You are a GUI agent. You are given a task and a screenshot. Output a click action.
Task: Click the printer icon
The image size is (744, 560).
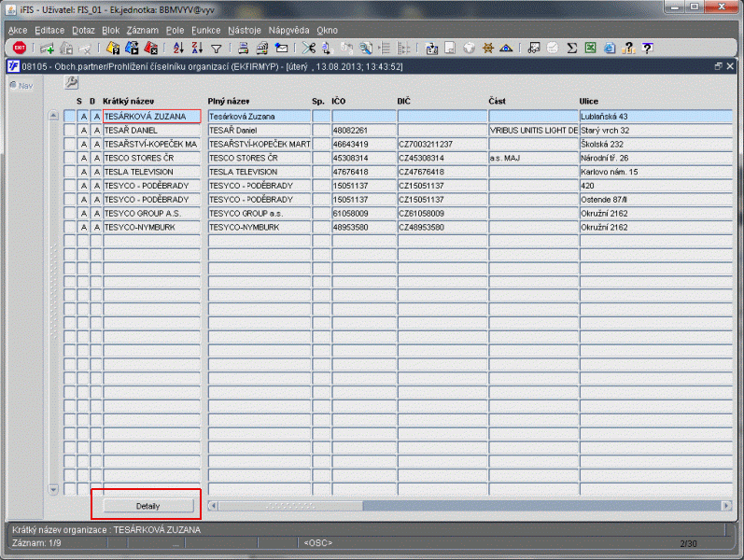pyautogui.click(x=244, y=48)
